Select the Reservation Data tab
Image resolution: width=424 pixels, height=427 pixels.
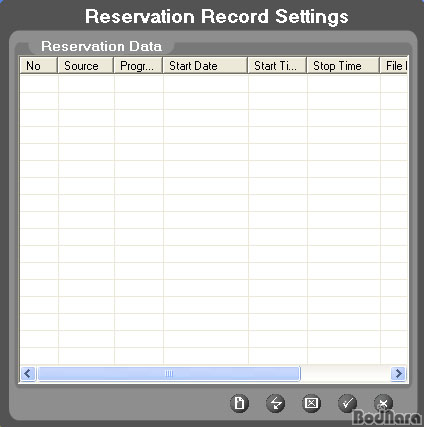coord(102,46)
